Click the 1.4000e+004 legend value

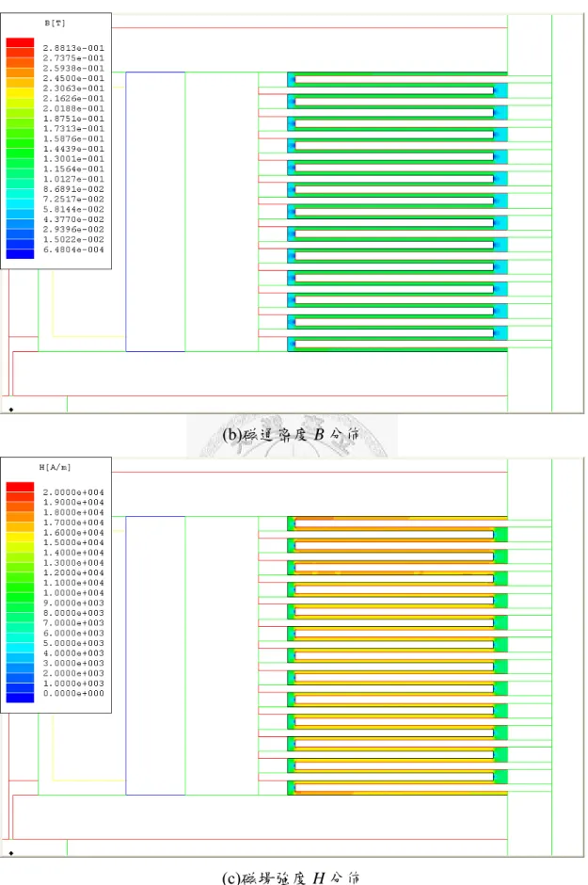(73, 553)
